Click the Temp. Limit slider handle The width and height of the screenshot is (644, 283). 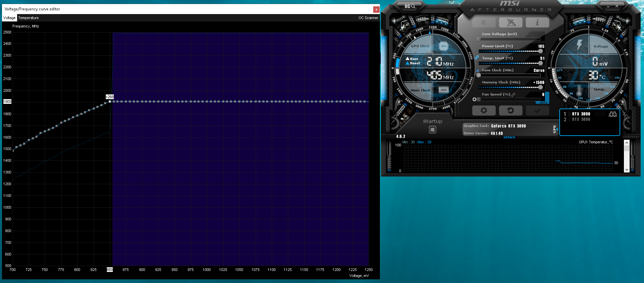tap(540, 63)
